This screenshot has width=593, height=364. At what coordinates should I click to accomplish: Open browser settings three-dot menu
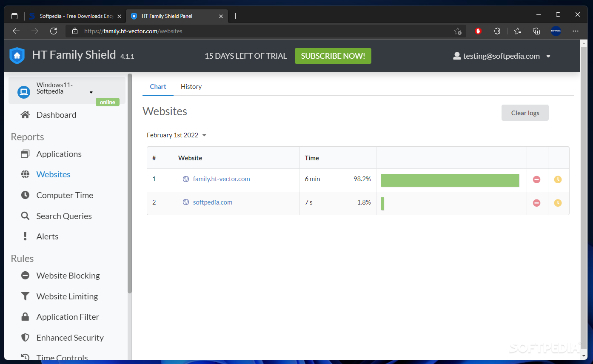click(576, 31)
